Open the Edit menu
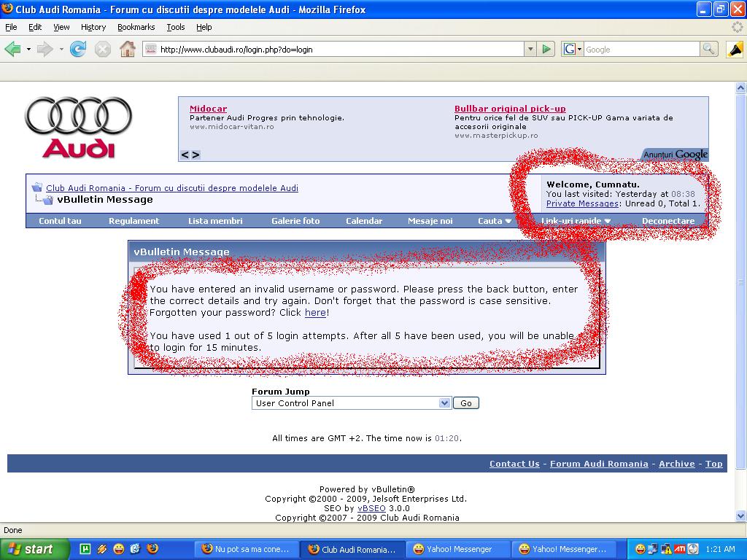The image size is (747, 560). [x=35, y=27]
